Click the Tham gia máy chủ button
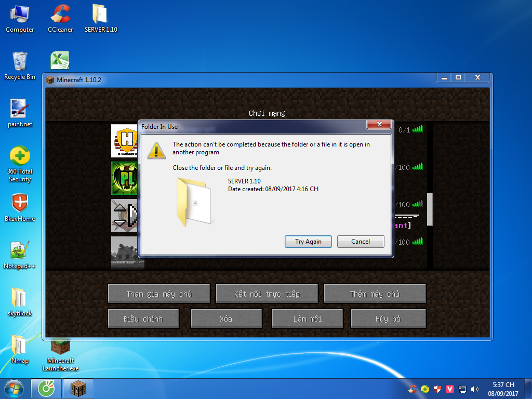Image resolution: width=532 pixels, height=399 pixels. (159, 294)
